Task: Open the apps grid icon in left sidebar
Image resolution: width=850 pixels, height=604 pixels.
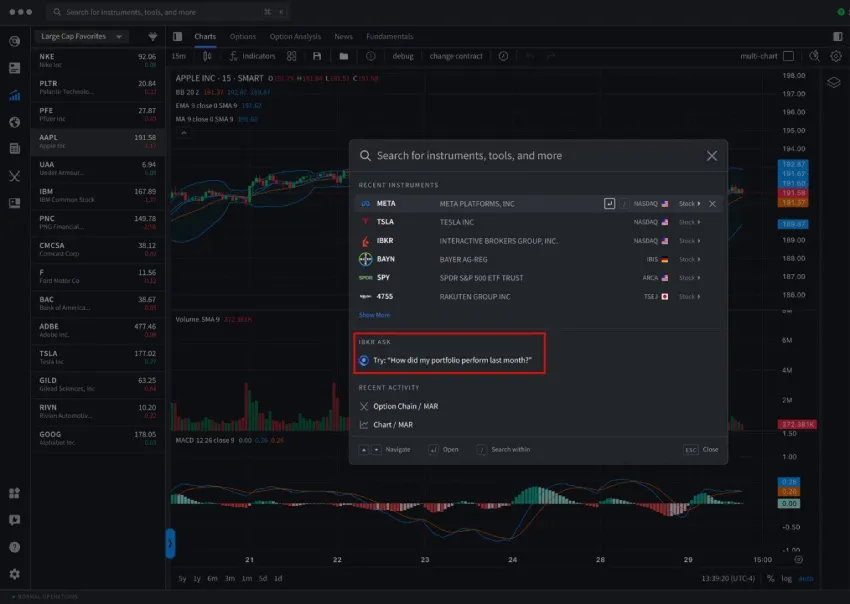Action: (x=15, y=493)
